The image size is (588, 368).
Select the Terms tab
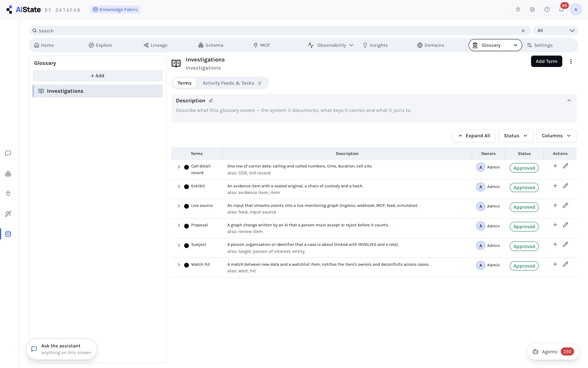(x=184, y=83)
